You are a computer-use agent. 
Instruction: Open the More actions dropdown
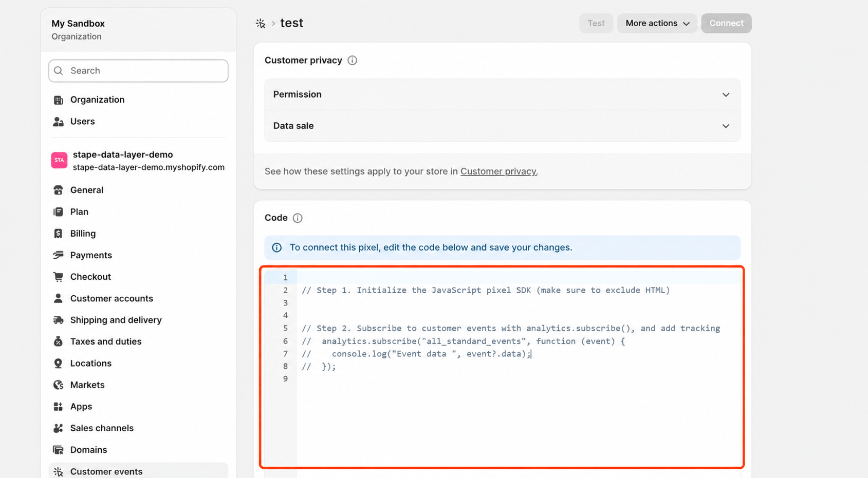click(x=657, y=23)
